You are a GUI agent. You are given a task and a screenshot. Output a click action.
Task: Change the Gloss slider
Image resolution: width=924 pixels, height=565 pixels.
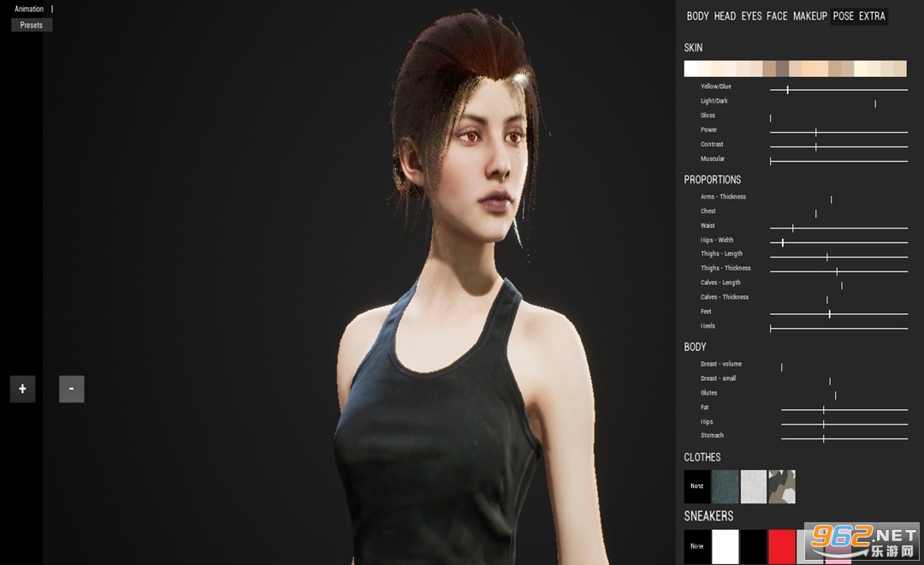tap(838, 118)
